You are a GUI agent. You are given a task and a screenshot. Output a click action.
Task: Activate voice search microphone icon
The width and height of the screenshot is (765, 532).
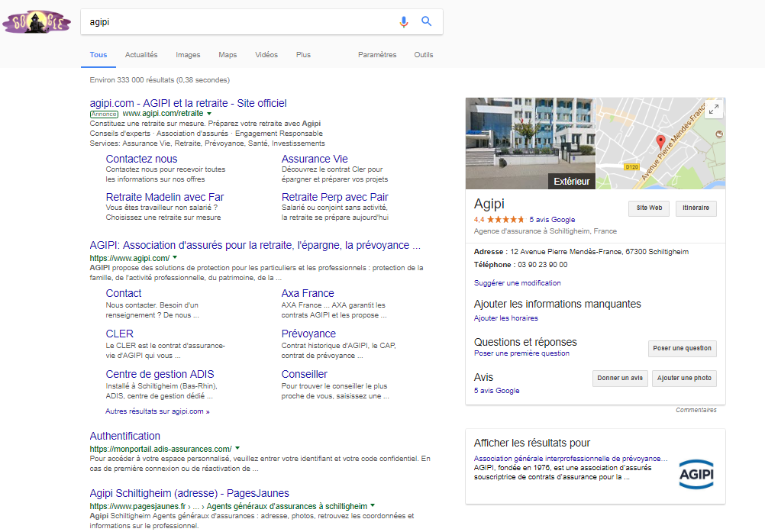[x=403, y=22]
